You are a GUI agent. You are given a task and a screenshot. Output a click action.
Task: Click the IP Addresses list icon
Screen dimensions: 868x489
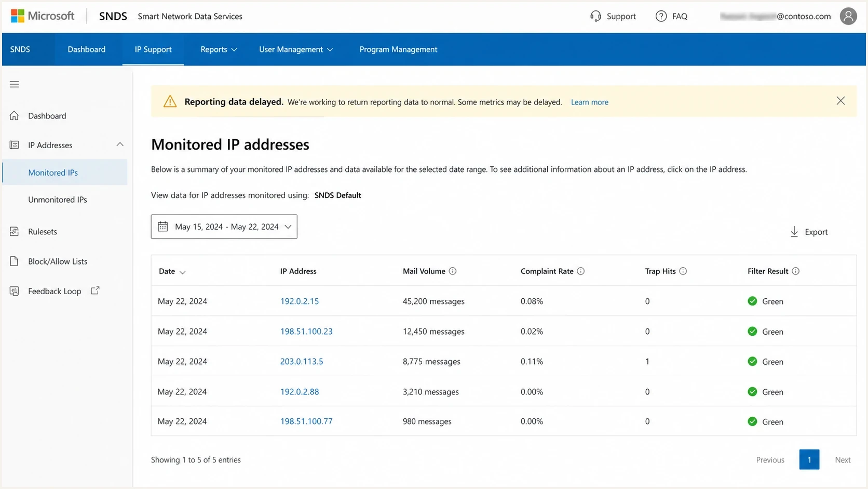(x=15, y=145)
